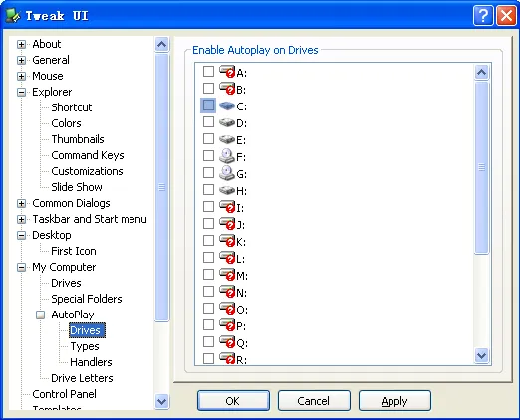Image resolution: width=520 pixels, height=420 pixels.
Task: Click the P: unknown drive icon
Action: (227, 325)
